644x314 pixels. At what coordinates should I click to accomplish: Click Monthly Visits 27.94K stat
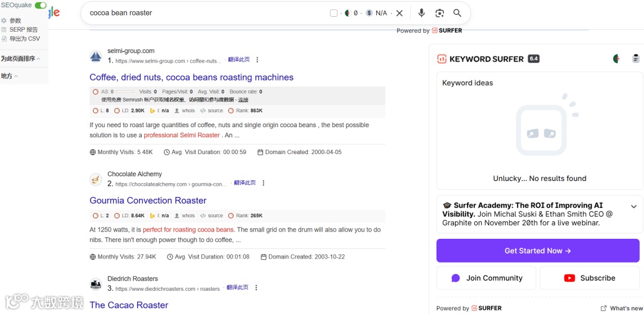click(x=123, y=257)
